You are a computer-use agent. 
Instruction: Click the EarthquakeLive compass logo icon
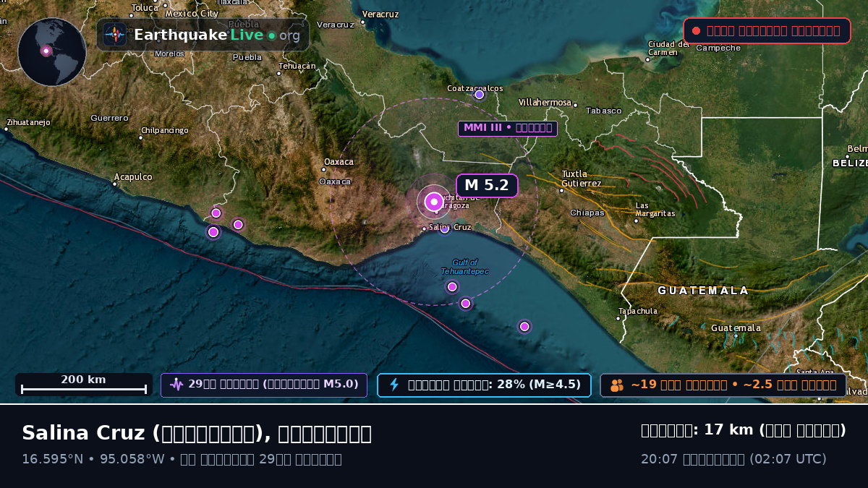click(x=114, y=35)
